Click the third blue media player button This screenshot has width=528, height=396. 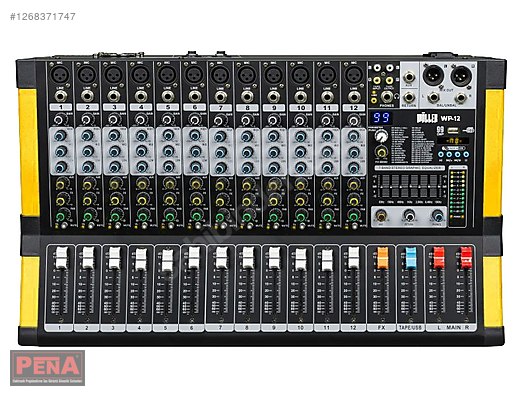pyautogui.click(x=458, y=155)
